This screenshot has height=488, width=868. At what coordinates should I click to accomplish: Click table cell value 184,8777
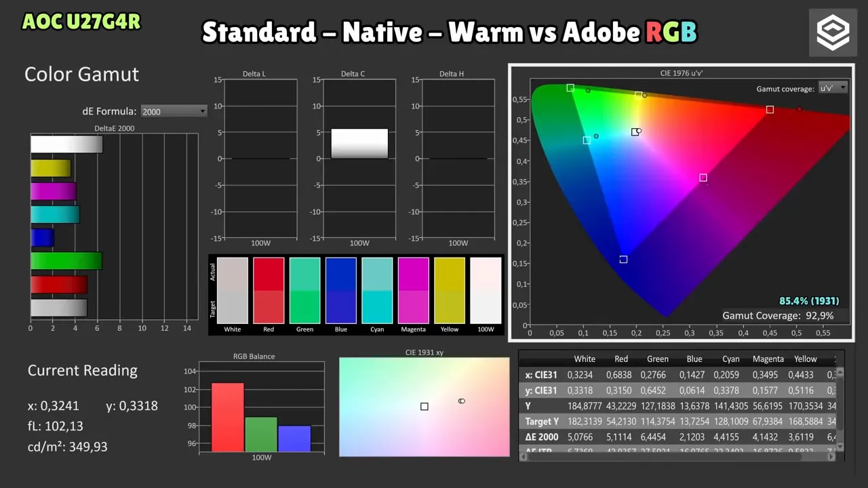coord(583,406)
